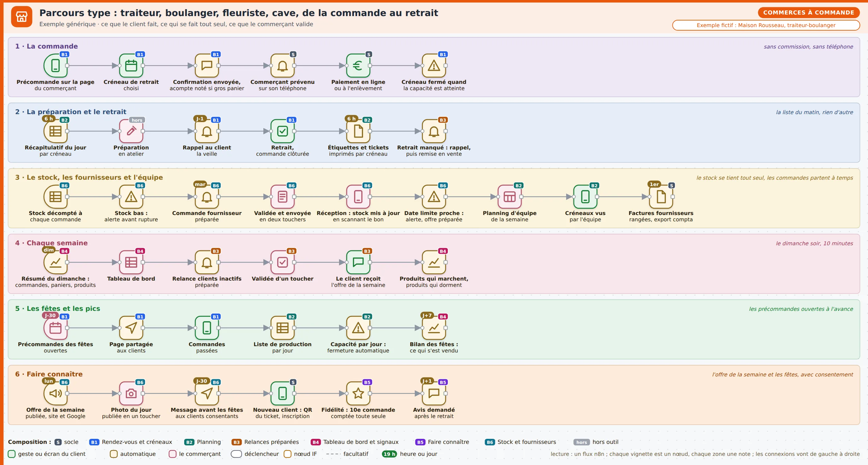Image resolution: width=868 pixels, height=465 pixels.
Task: Select the '3 · Le stock, les fournisseurs' section title
Action: coord(89,177)
